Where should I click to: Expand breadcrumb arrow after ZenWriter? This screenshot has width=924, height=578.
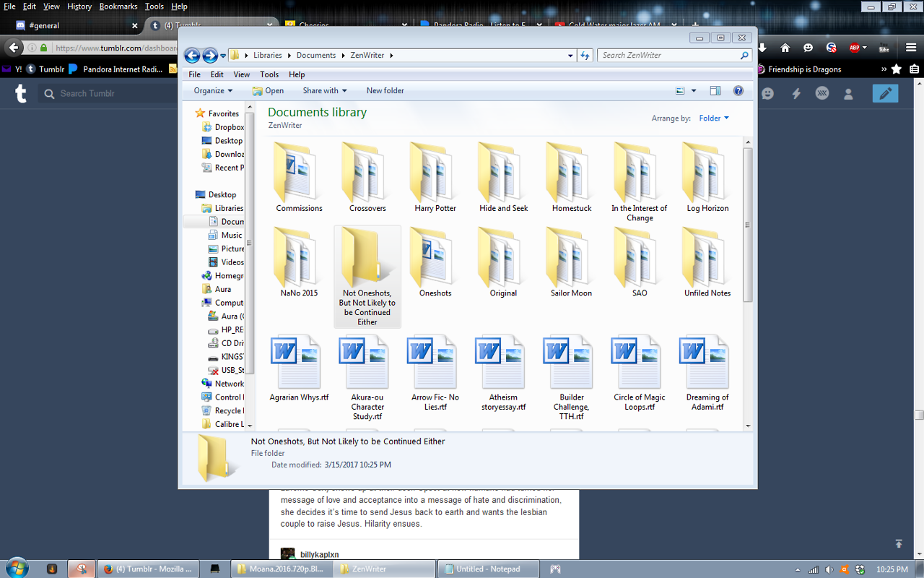(x=391, y=56)
